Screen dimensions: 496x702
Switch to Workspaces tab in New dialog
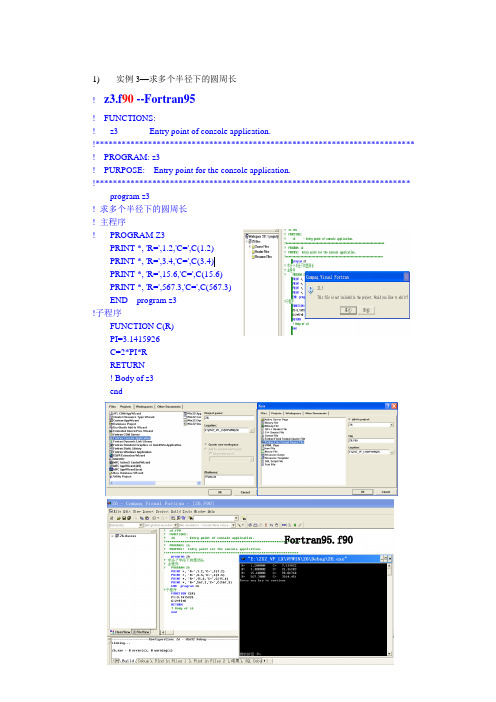294,413
